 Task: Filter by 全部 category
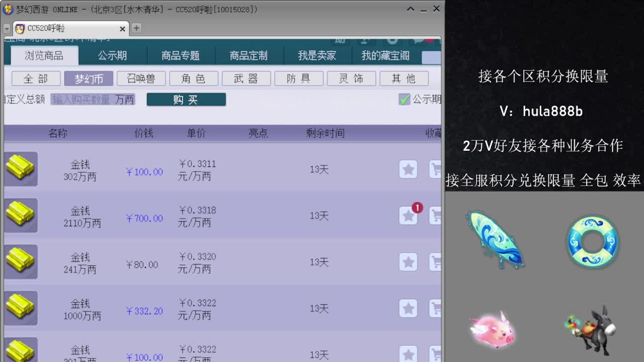pos(36,78)
